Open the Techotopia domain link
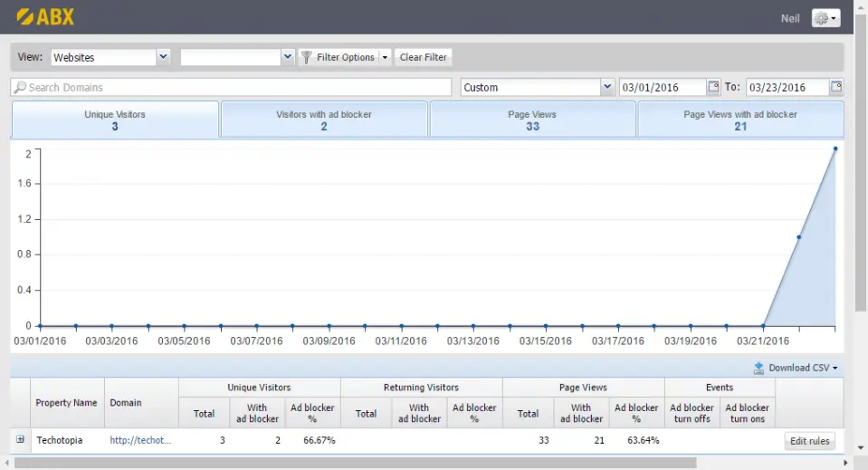868x470 pixels. (140, 440)
